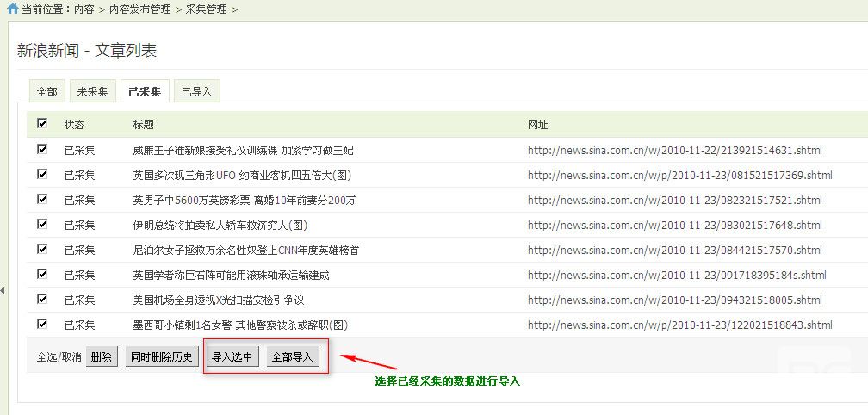Screen dimensions: 868x415
Task: Uncheck the 英国多次现三角形UFO article checkbox
Action: (x=42, y=175)
